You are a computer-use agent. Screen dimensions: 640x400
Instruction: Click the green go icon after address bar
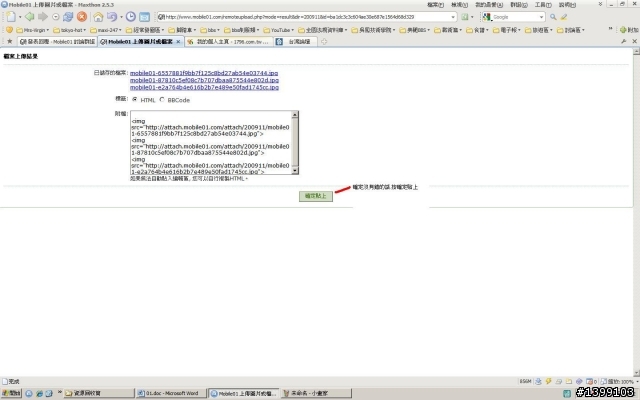464,17
